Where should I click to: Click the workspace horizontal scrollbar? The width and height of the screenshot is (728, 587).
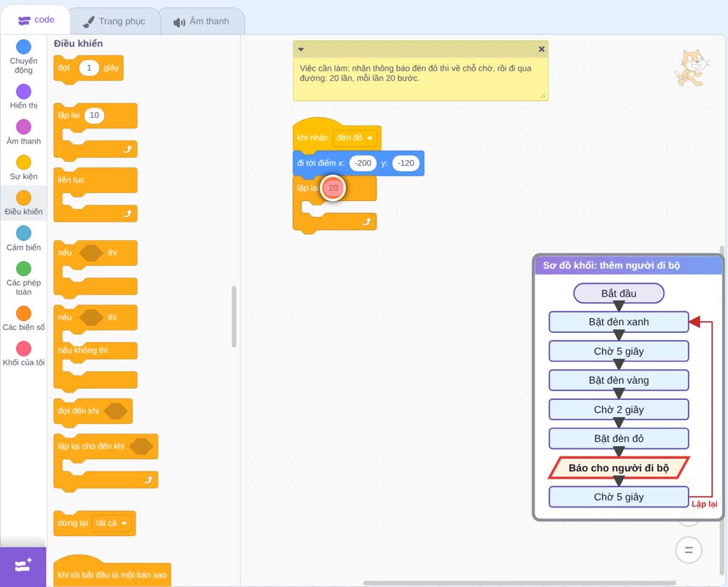click(520, 583)
